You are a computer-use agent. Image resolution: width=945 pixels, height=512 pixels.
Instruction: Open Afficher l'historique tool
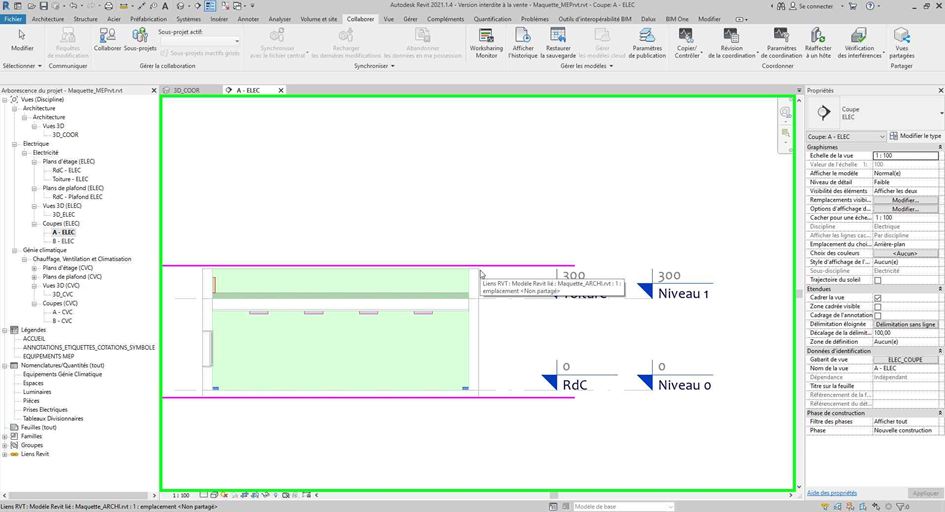tap(523, 36)
